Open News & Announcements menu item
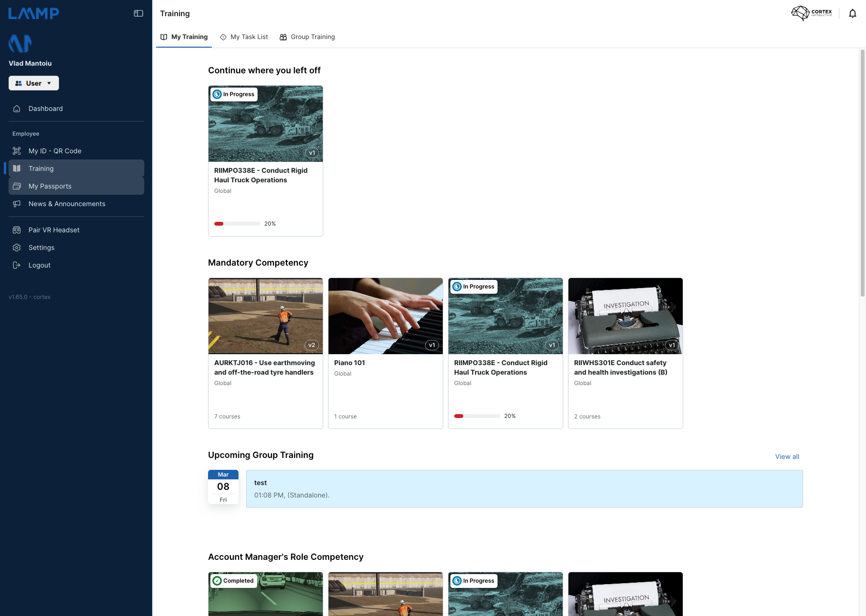This screenshot has height=616, width=866. tap(76, 204)
